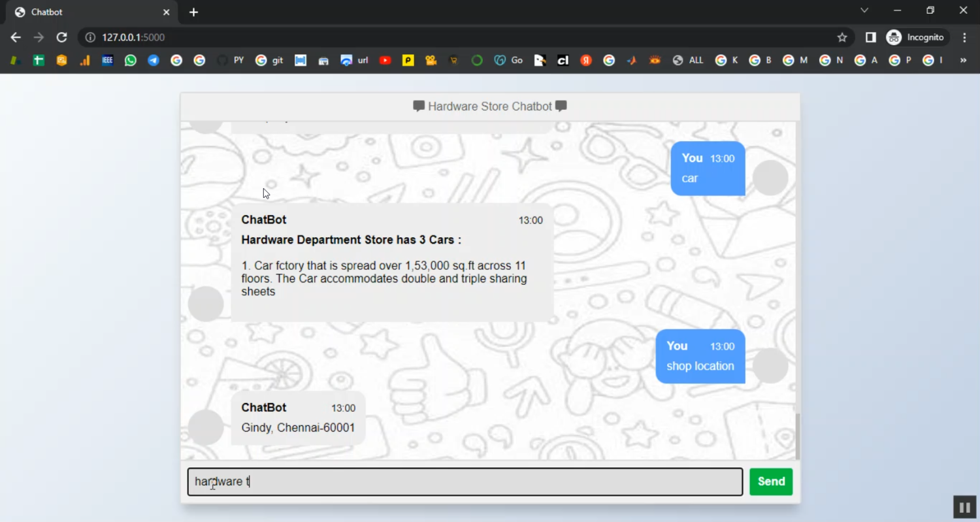Open the GitHub PY bookmark

click(230, 60)
